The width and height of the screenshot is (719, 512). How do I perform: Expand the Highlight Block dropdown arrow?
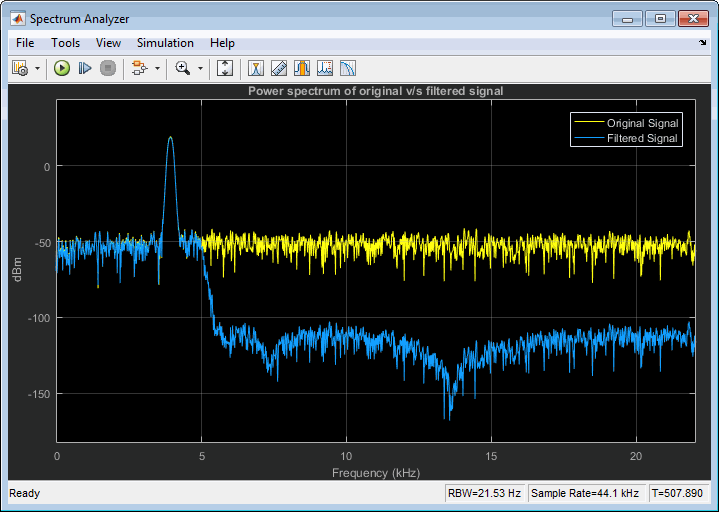coord(157,69)
